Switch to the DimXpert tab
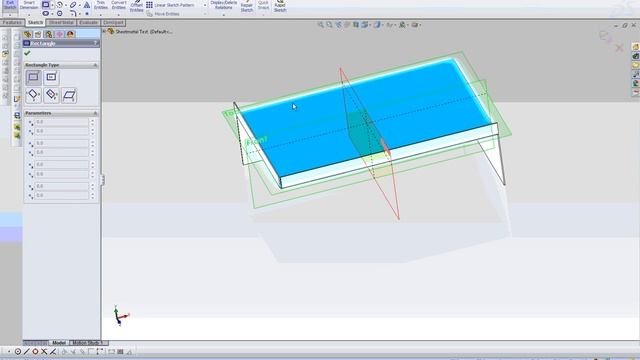Viewport: 640px width, 360px height. click(x=113, y=22)
